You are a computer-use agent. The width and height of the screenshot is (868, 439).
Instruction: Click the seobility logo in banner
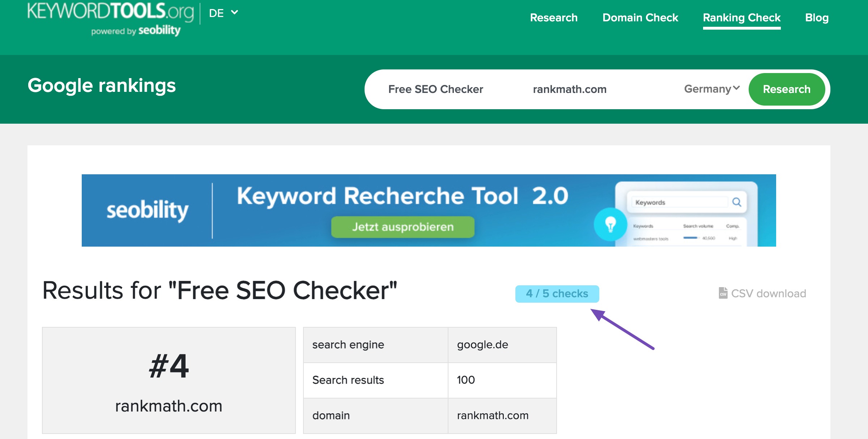pyautogui.click(x=147, y=210)
